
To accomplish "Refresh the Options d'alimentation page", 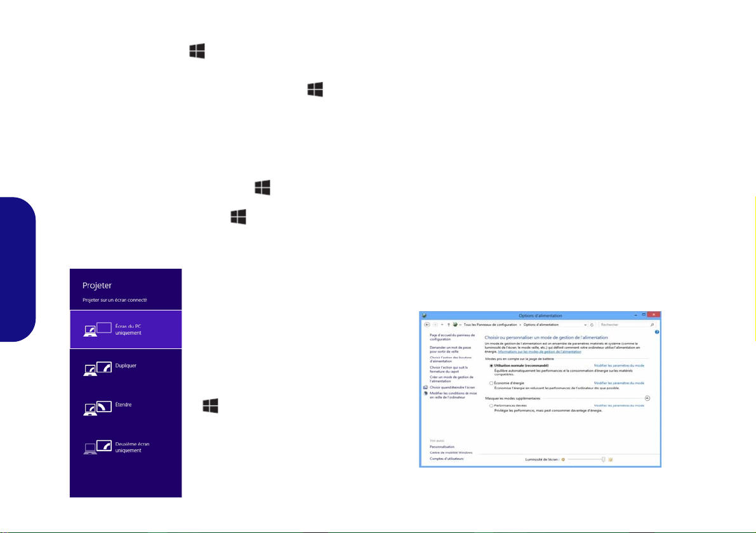I will tap(592, 325).
